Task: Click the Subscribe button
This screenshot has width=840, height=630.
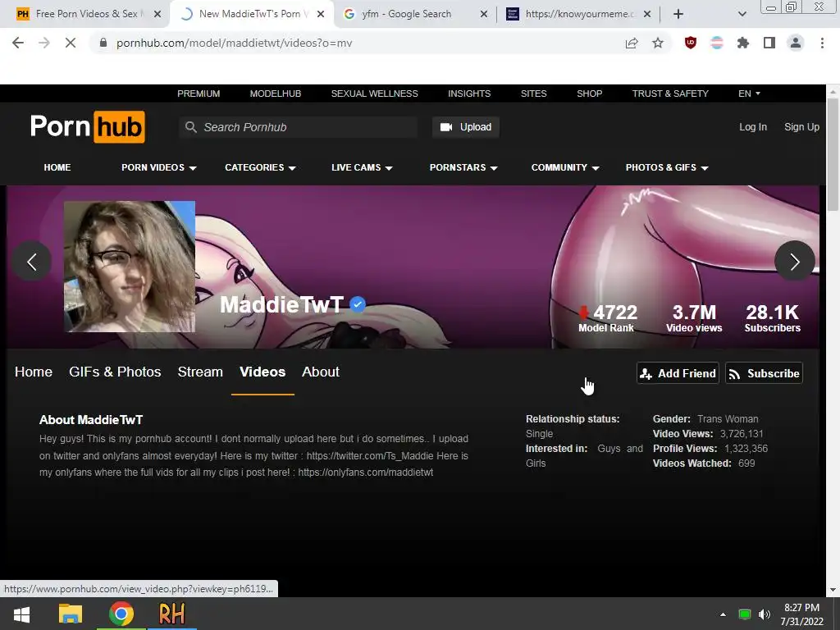Action: [764, 373]
